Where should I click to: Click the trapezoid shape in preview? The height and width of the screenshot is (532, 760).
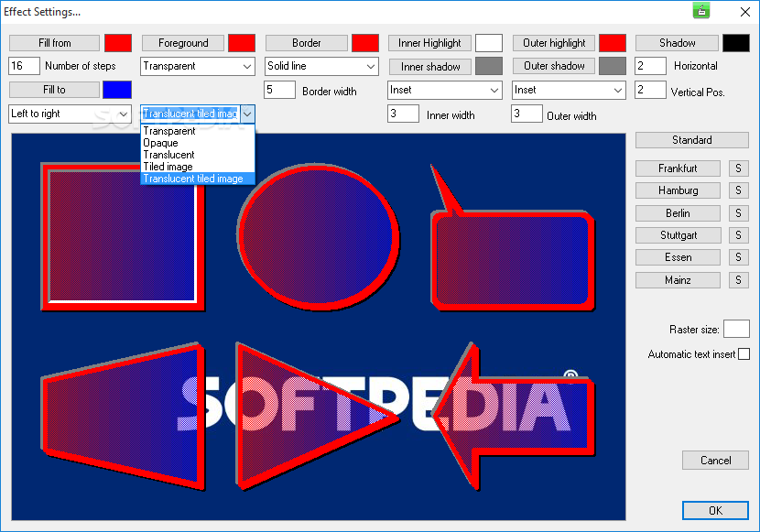[x=123, y=417]
